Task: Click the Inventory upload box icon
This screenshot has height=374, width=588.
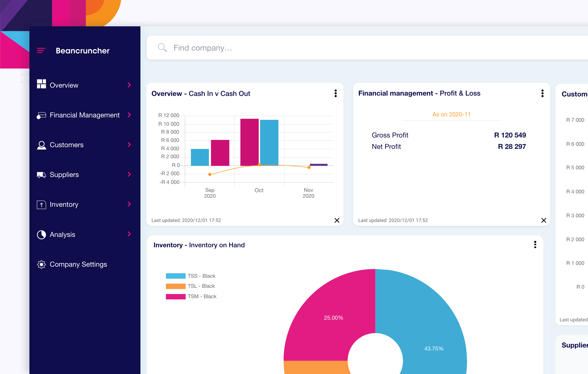Action: click(41, 205)
